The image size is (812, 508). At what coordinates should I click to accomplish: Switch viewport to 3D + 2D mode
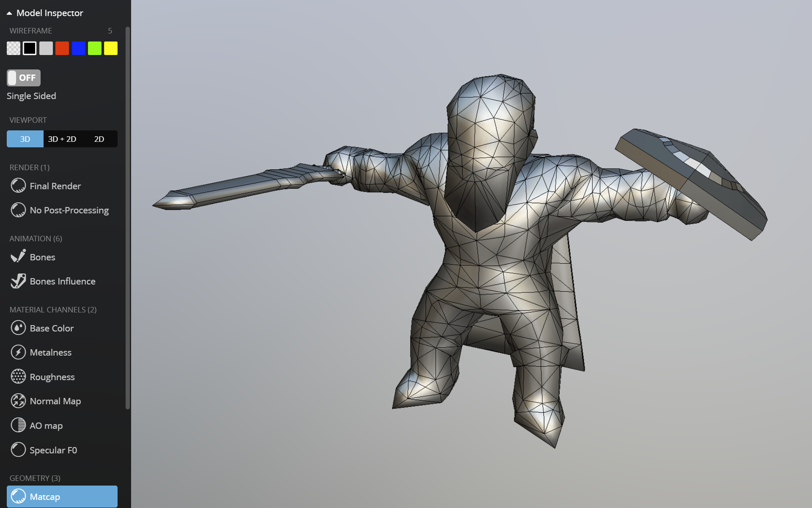pyautogui.click(x=62, y=139)
